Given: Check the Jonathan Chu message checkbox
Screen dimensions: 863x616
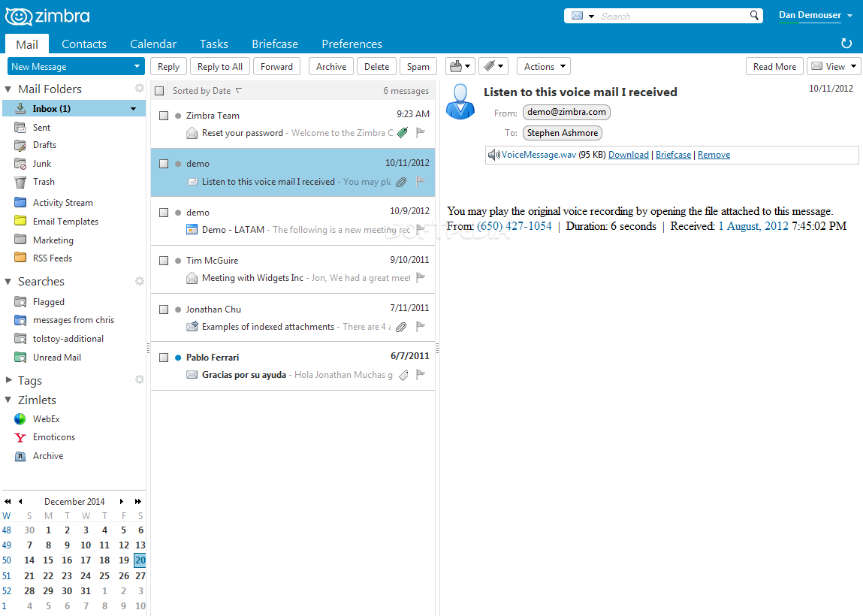Looking at the screenshot, I should [x=164, y=310].
